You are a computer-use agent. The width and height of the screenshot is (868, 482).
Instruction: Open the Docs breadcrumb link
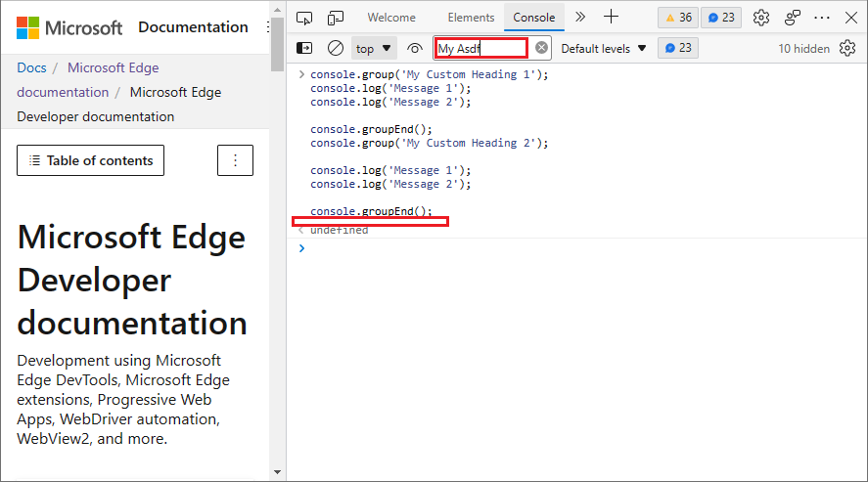tap(31, 67)
